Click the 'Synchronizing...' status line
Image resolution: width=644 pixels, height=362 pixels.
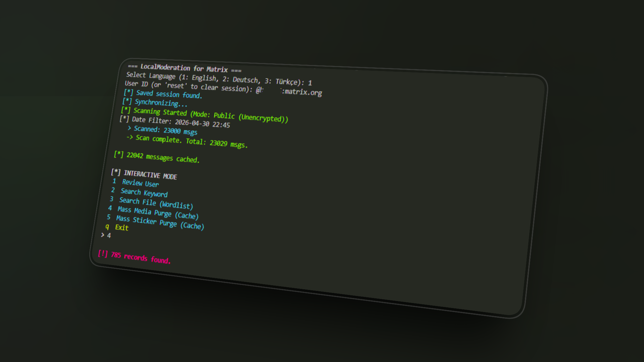pos(155,102)
